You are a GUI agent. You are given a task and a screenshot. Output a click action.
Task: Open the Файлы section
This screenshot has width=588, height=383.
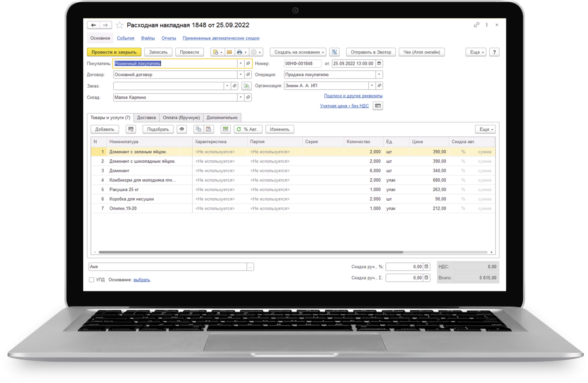coord(148,38)
